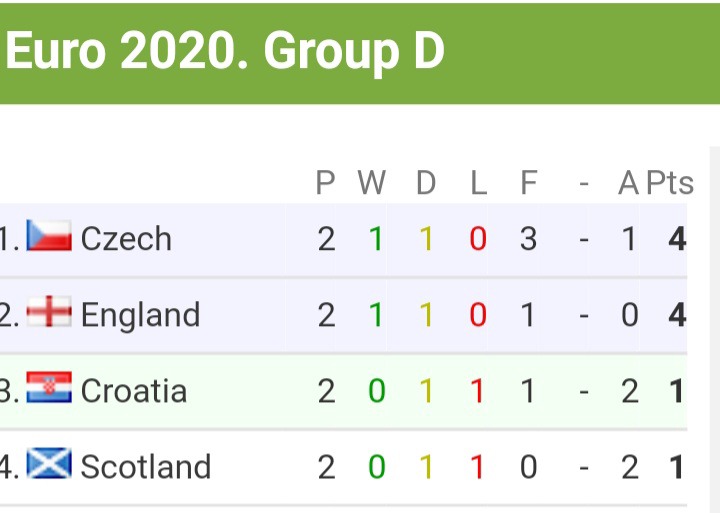The height and width of the screenshot is (513, 720).
Task: Click the L losses column header
Action: tap(478, 183)
